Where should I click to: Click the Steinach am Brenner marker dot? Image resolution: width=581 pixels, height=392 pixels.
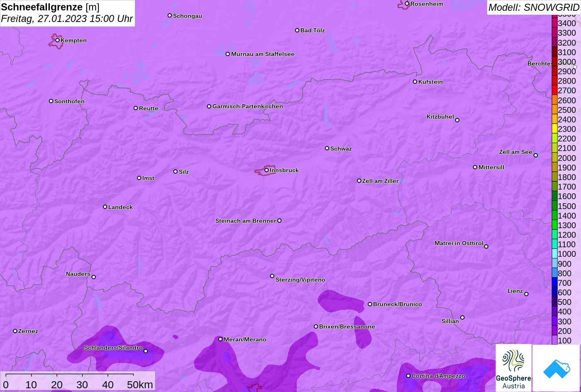[279, 221]
